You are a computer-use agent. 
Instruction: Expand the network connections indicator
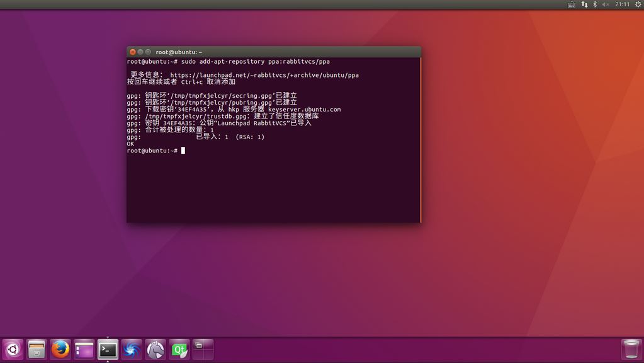coord(584,4)
